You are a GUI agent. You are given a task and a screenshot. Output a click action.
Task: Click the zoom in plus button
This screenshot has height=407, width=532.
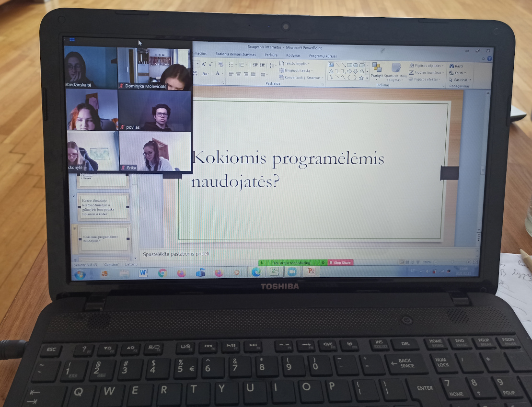[x=469, y=261]
